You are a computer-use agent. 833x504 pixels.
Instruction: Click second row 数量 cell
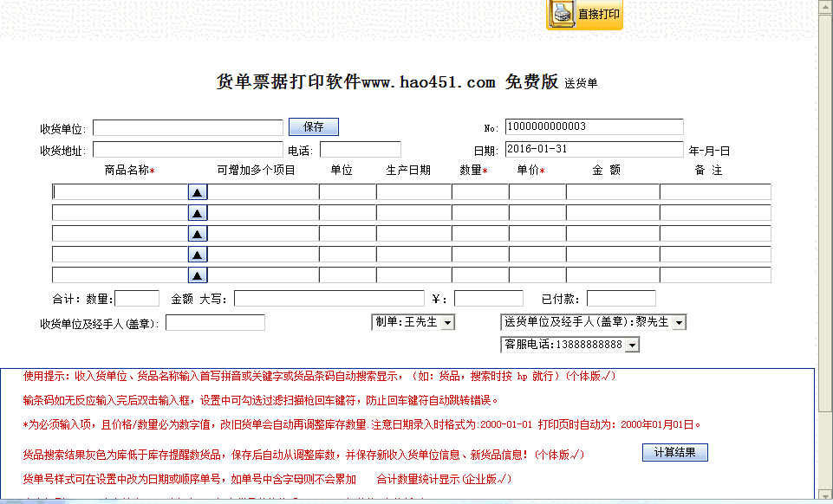tap(480, 213)
